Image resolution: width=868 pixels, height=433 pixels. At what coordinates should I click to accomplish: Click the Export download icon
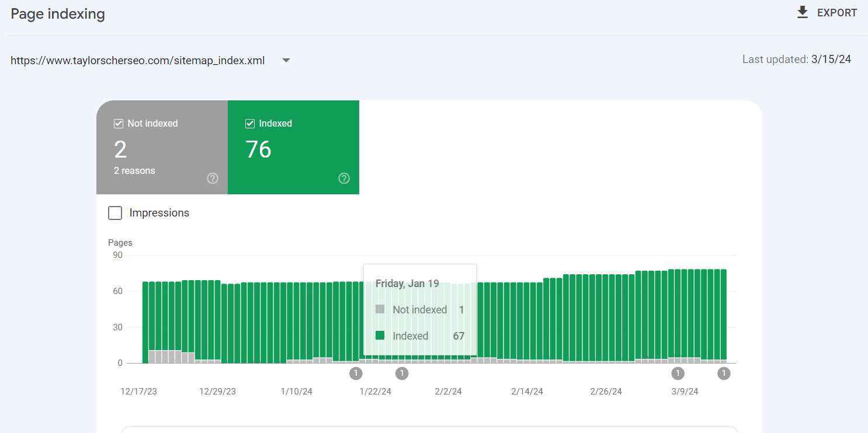click(x=803, y=12)
